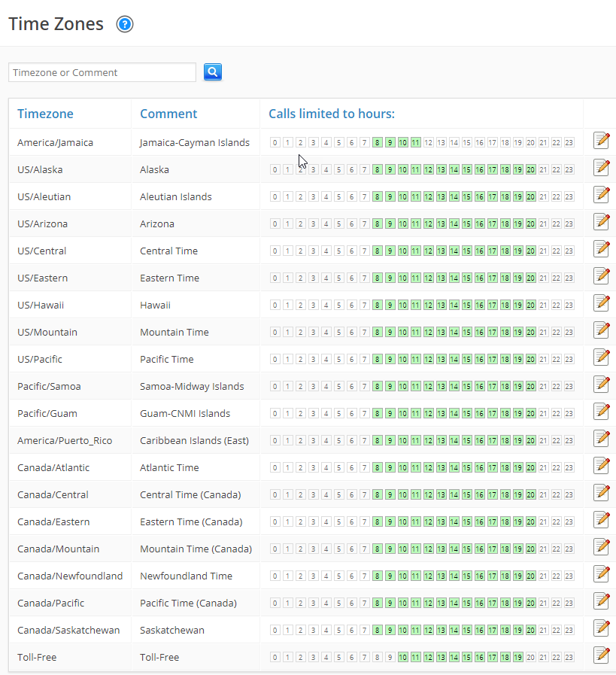Edit the US/Eastern timezone row
The image size is (616, 675).
coord(602,276)
